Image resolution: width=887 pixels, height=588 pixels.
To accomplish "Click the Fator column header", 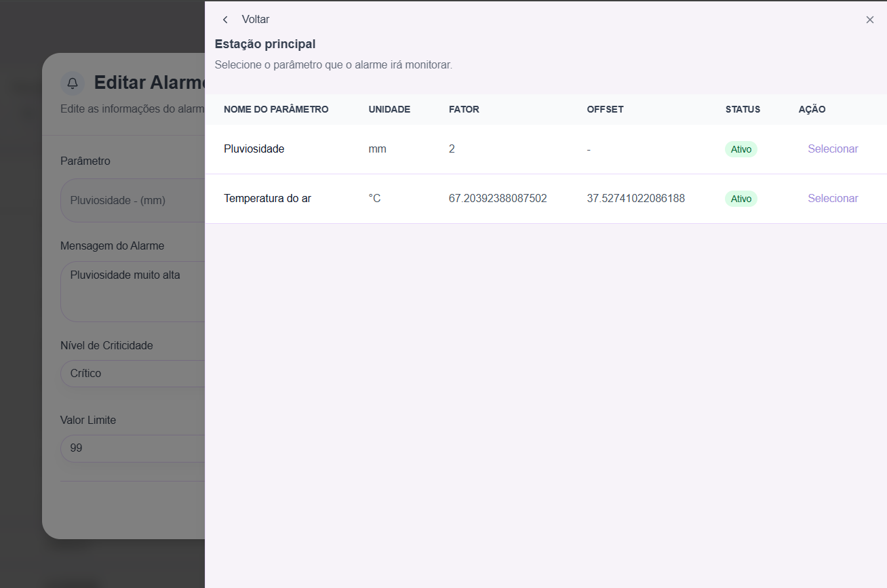I will tap(464, 109).
